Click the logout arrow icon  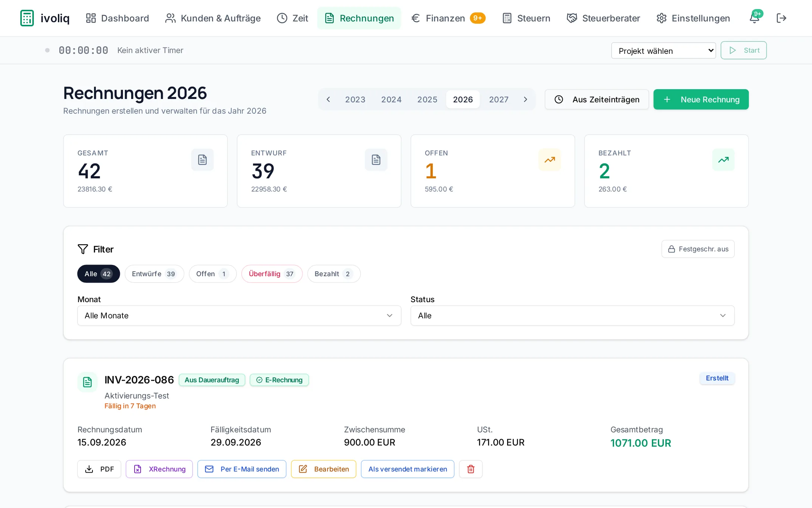coord(782,18)
